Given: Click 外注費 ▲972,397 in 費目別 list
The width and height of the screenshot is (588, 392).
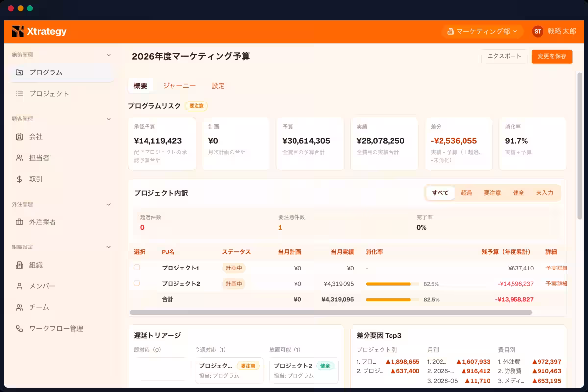Looking at the screenshot, I should coord(529,362).
